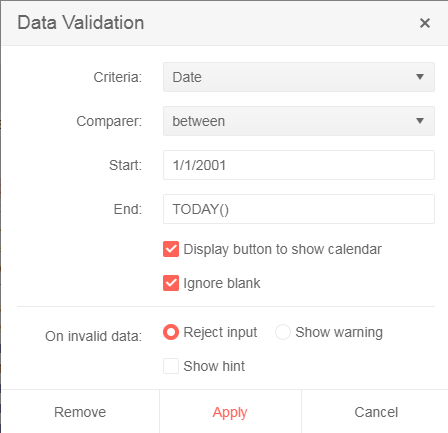Enable the Show hint checkbox
The height and width of the screenshot is (433, 448).
pyautogui.click(x=171, y=366)
